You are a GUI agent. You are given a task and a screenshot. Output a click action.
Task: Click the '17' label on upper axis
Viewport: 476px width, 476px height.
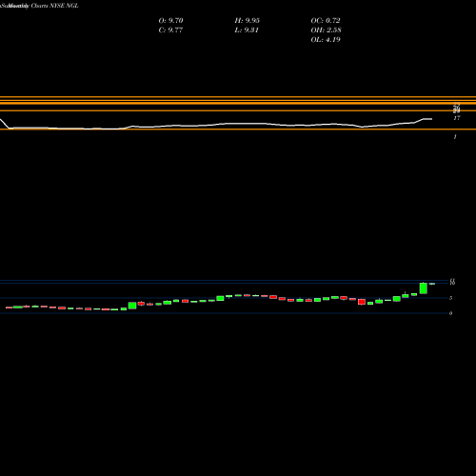coord(457,118)
